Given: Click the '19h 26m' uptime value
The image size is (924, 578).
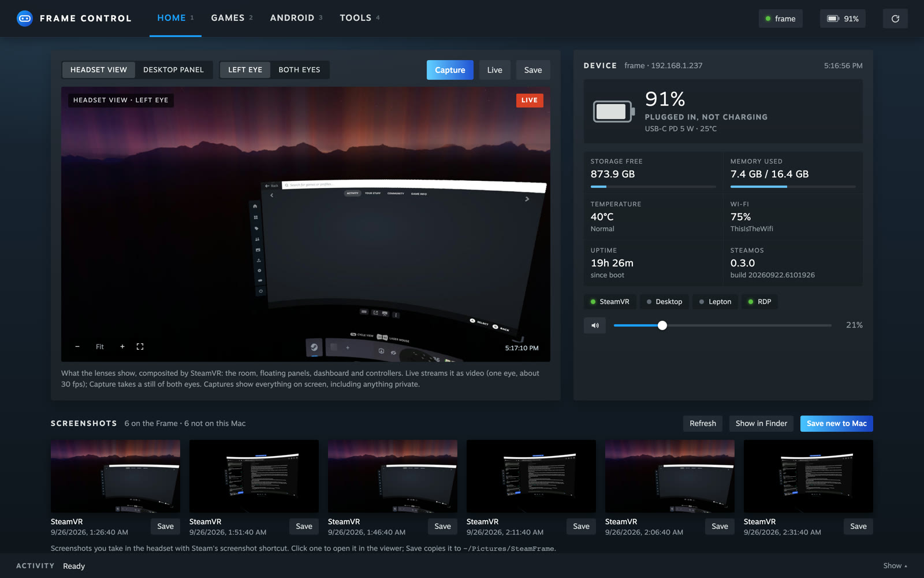Looking at the screenshot, I should coord(612,263).
